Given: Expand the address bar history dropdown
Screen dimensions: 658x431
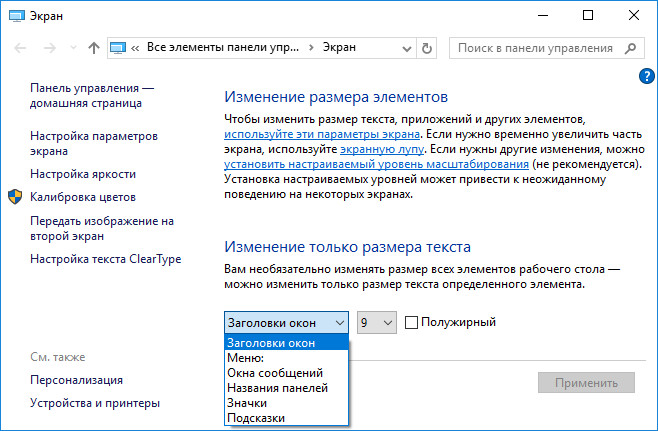Looking at the screenshot, I should (406, 48).
